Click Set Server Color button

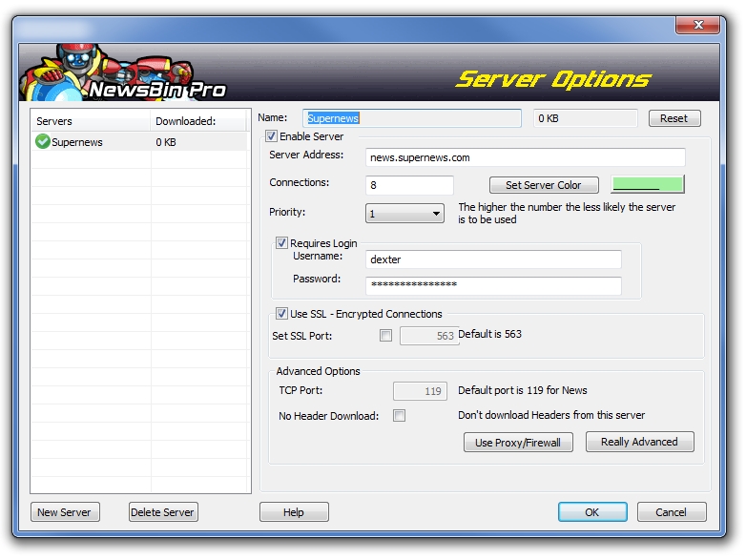click(x=544, y=185)
